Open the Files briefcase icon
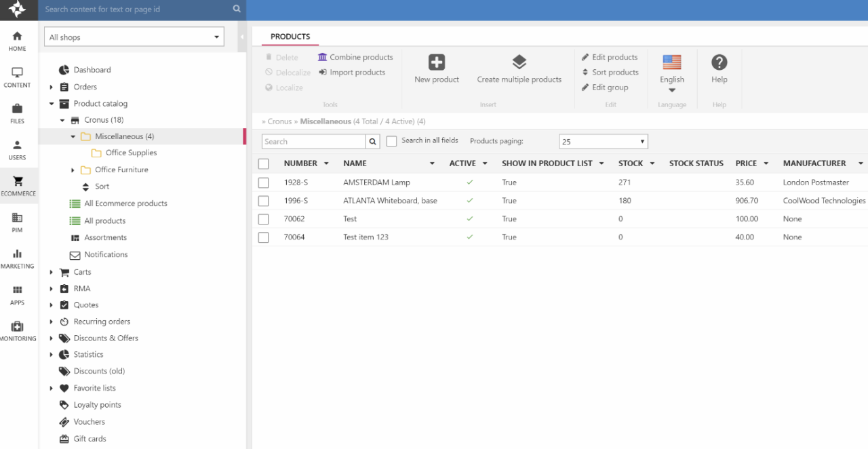 coord(18,113)
